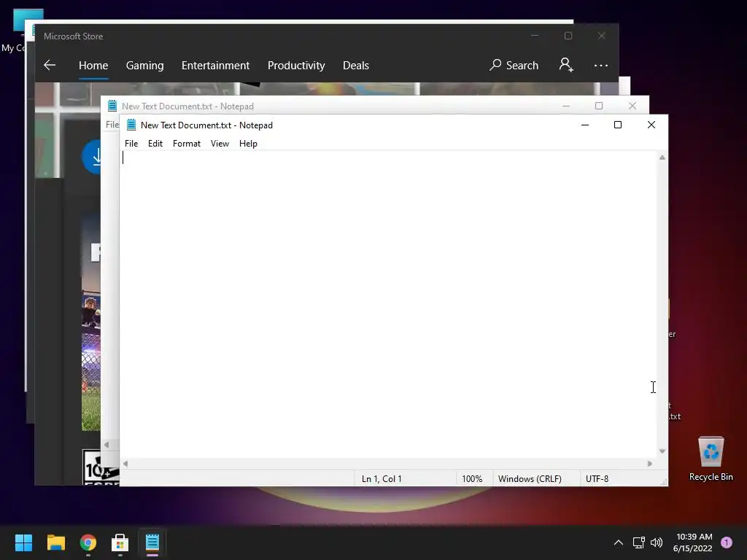747x560 pixels.
Task: Click the Notepad taskbar icon
Action: [x=152, y=542]
